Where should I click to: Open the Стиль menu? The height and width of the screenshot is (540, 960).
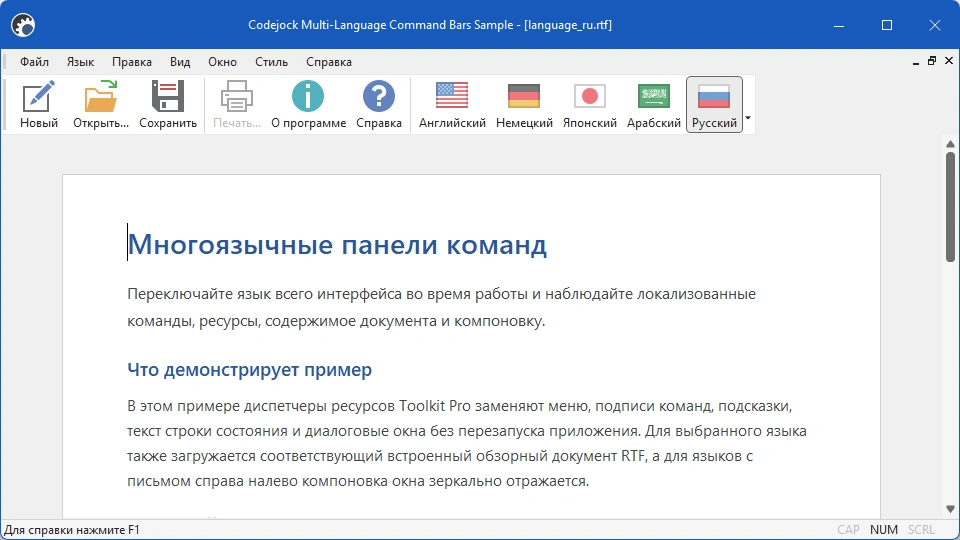tap(271, 62)
